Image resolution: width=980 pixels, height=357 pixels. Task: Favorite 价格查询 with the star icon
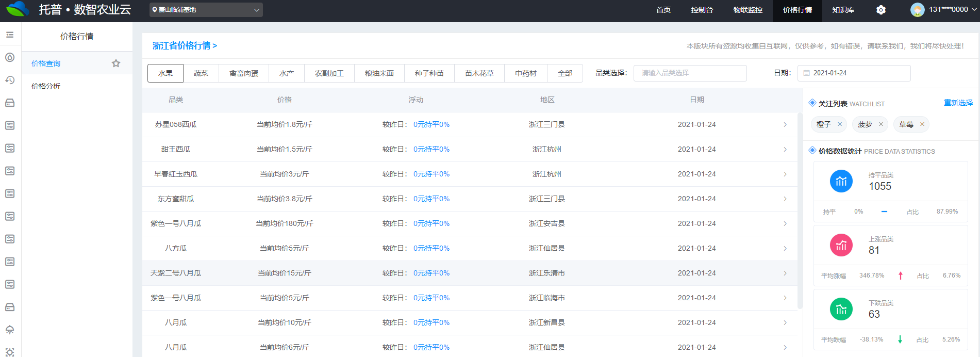point(116,63)
